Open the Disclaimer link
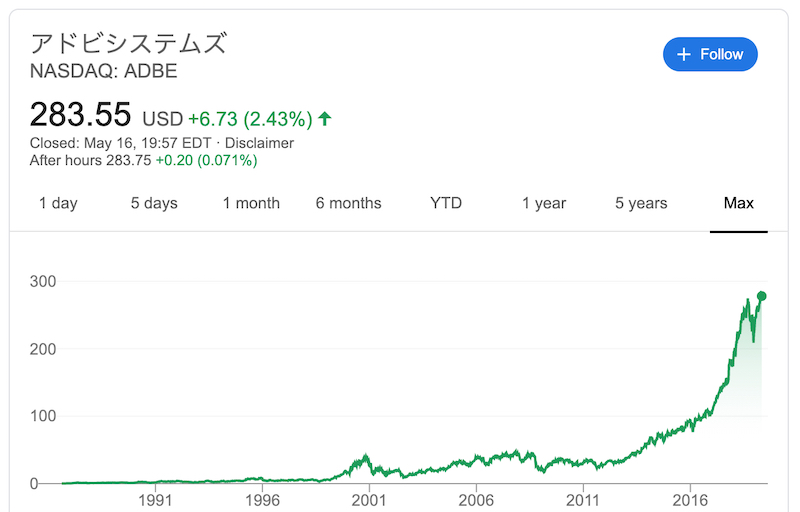This screenshot has height=512, width=800. pos(259,143)
